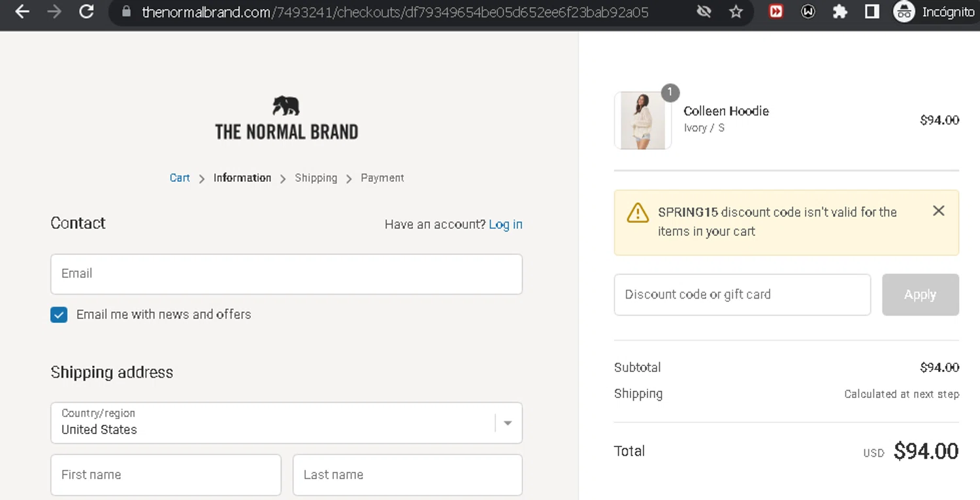Click the round W extension icon

tap(808, 12)
